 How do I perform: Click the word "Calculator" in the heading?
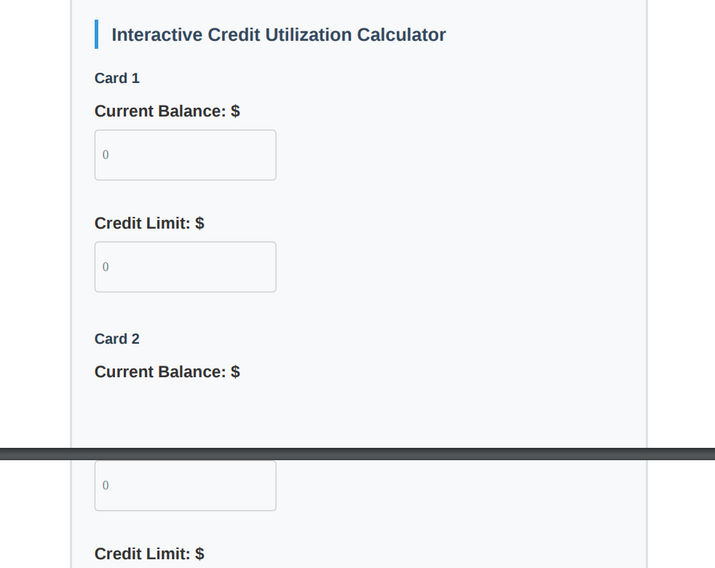[x=402, y=35]
